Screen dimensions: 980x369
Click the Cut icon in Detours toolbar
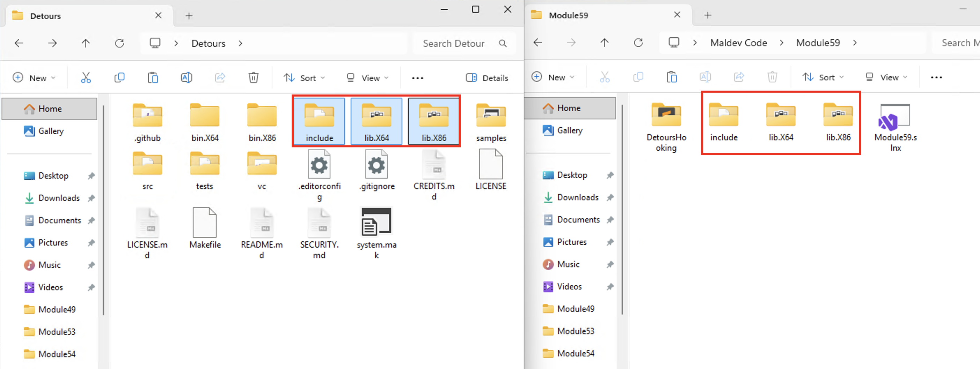click(86, 78)
